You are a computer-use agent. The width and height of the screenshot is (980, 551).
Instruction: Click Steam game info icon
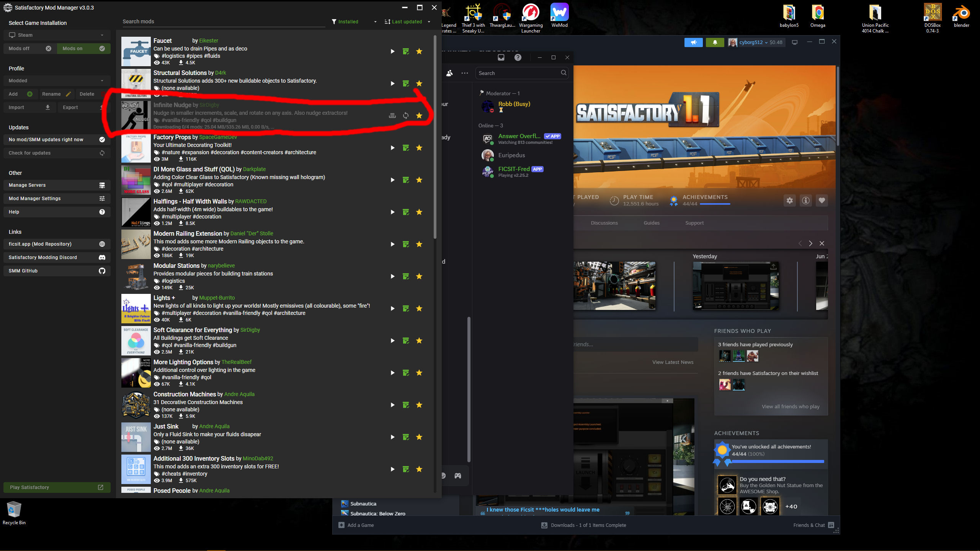coord(806,201)
